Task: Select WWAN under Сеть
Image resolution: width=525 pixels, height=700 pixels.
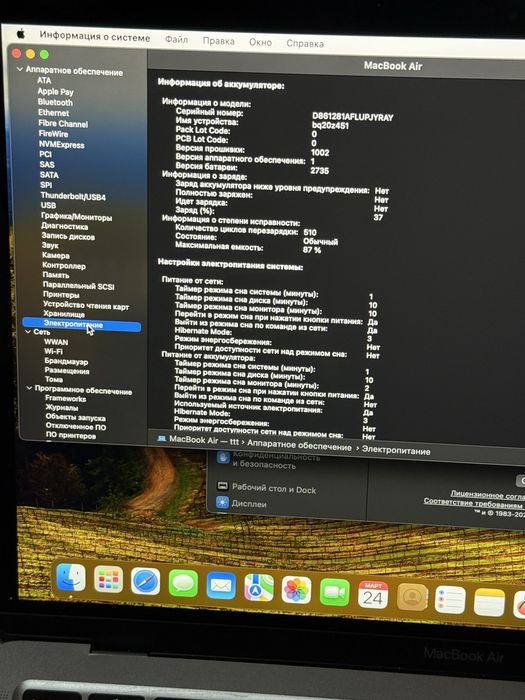Action: point(56,342)
